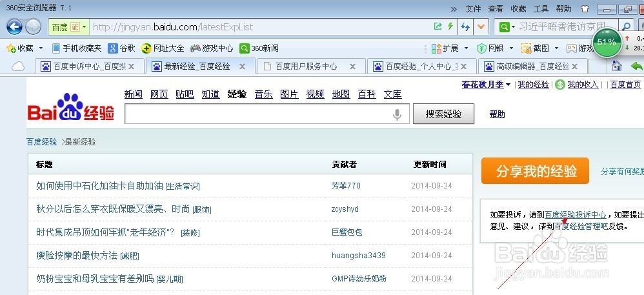This screenshot has width=644, height=295.
Task: Open the 我的收入 link
Action: tap(583, 85)
